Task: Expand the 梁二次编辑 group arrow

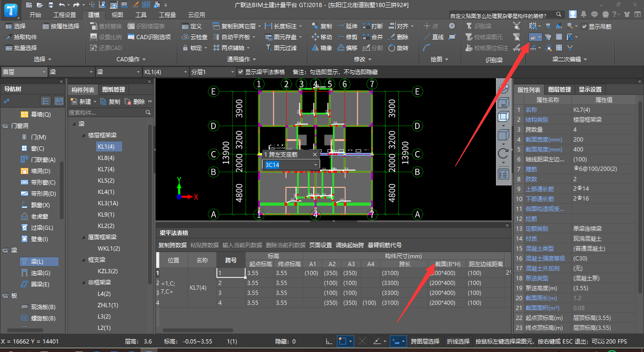Action: tap(586, 59)
